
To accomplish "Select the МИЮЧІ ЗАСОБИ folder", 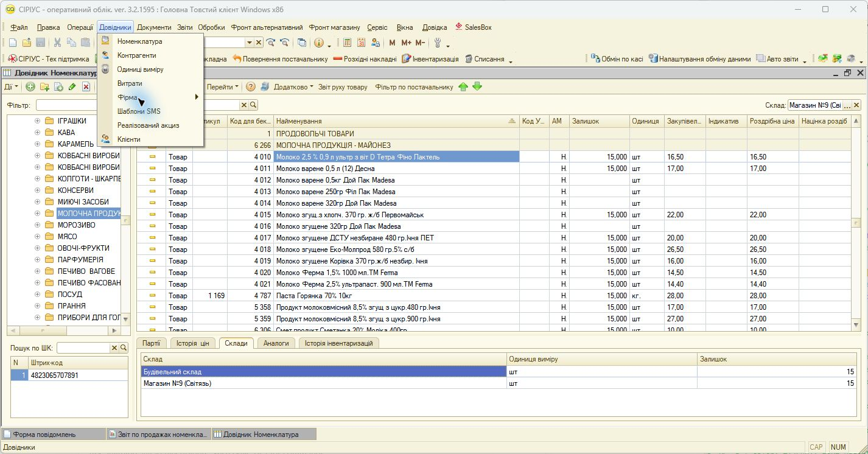I will tap(83, 202).
